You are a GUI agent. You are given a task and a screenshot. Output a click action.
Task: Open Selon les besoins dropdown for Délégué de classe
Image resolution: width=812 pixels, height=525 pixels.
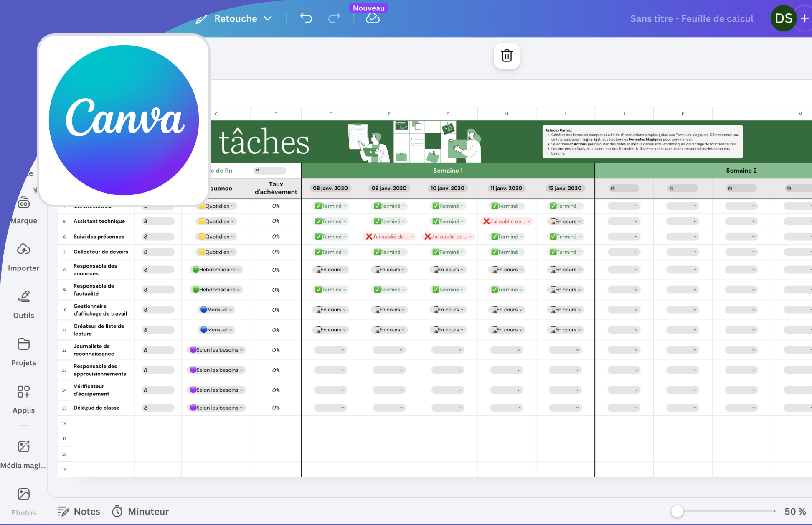point(216,408)
